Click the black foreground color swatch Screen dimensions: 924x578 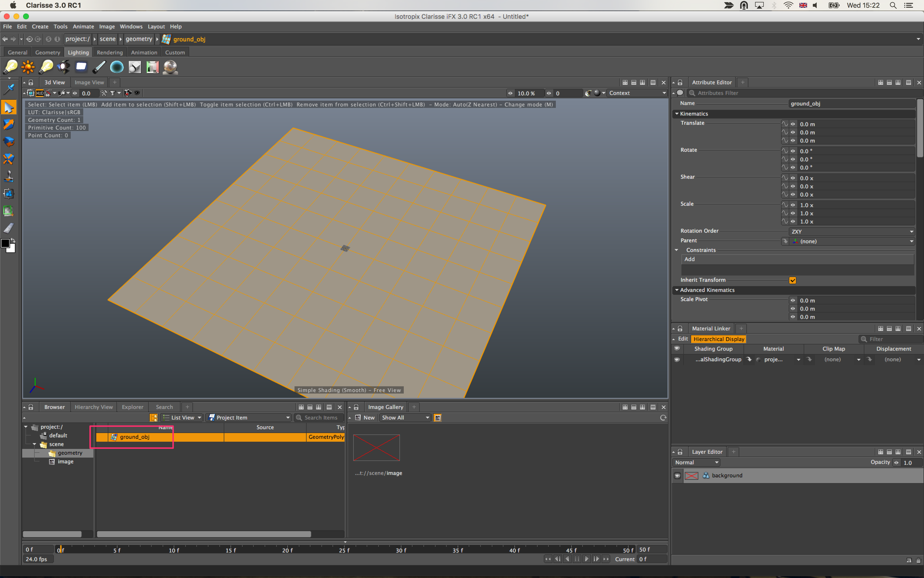(5, 243)
